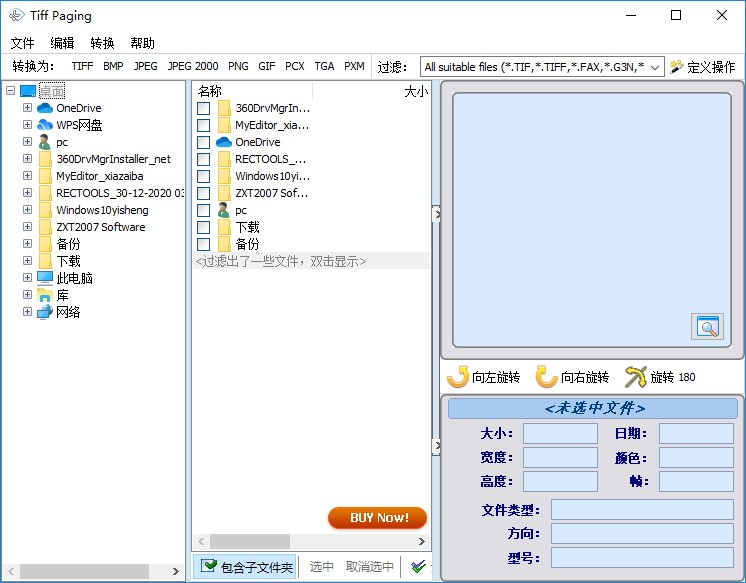Click the OneDrive cloud icon in tree
Viewport: 746px width, 583px height.
point(45,108)
